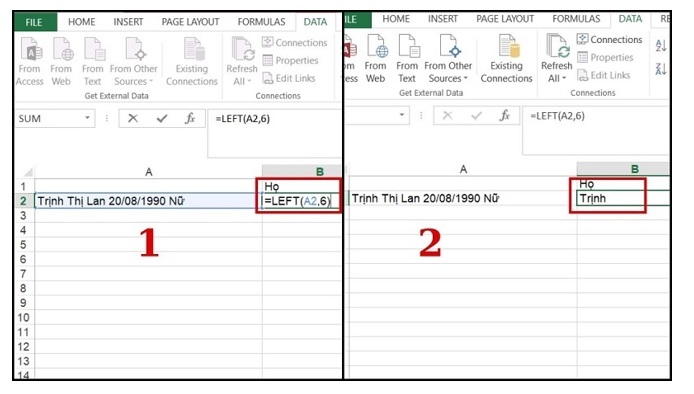The height and width of the screenshot is (394, 694).
Task: Click Sort A to Z icon
Action: tap(661, 45)
